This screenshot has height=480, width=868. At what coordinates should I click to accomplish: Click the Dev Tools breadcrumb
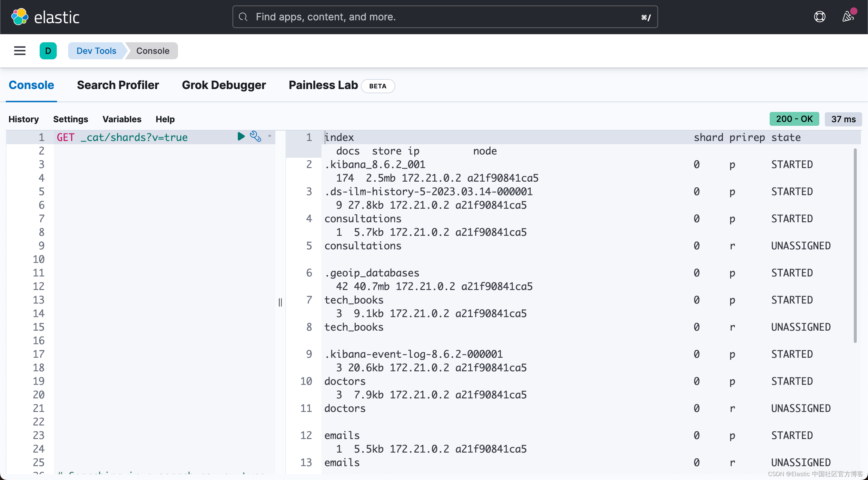click(96, 51)
